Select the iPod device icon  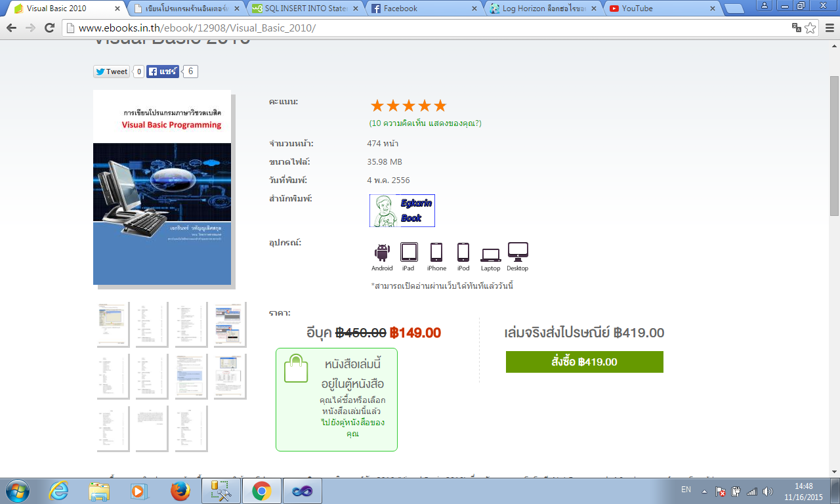coord(463,257)
